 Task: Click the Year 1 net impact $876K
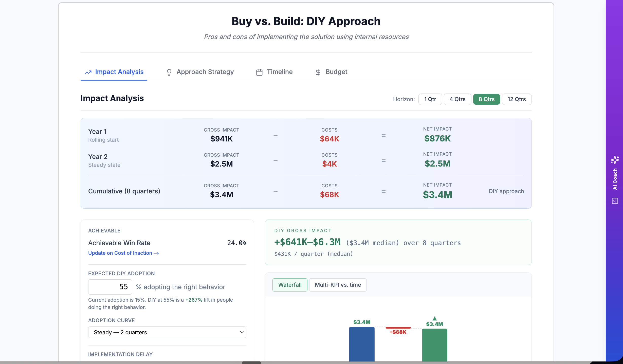click(x=437, y=139)
